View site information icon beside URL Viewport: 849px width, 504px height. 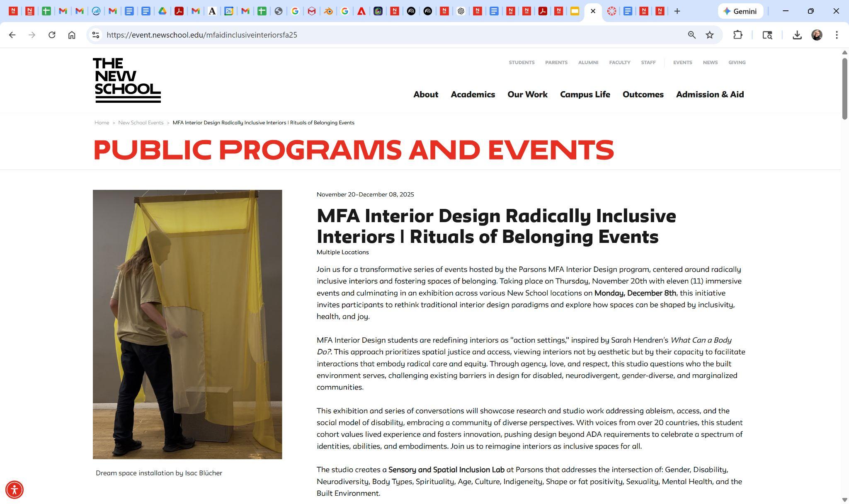pos(96,35)
